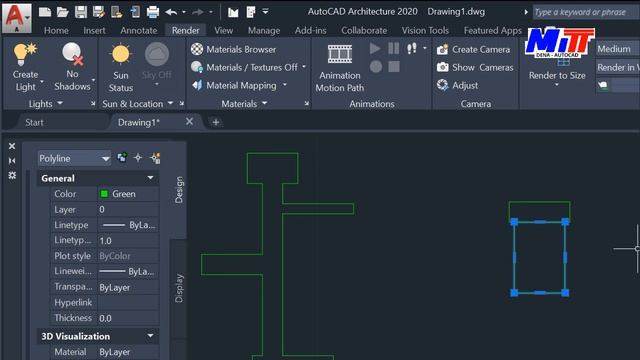Click the Create Light bulb icon
This screenshot has width=640, height=360.
[x=24, y=55]
